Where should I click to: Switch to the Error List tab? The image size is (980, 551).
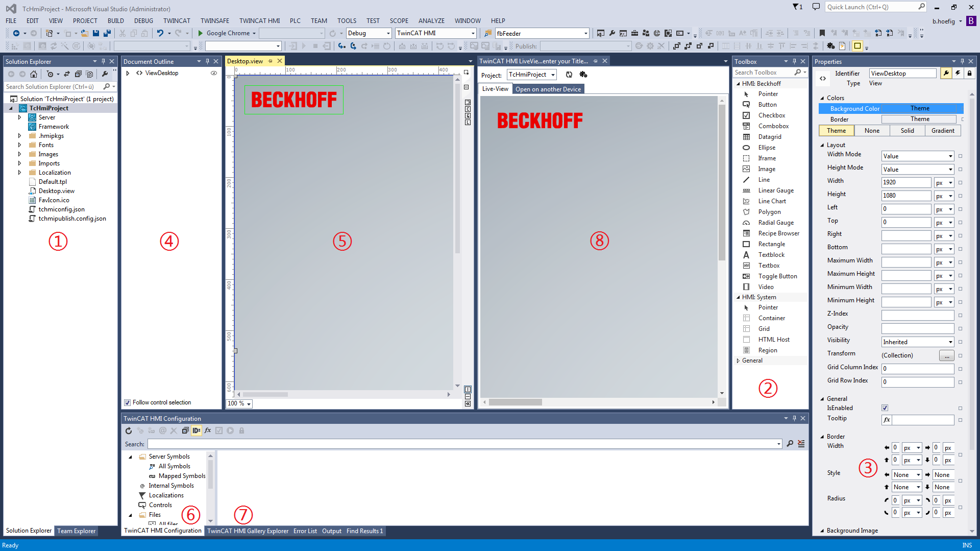click(x=305, y=531)
